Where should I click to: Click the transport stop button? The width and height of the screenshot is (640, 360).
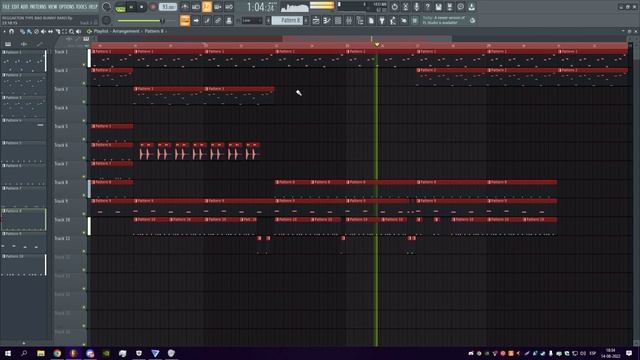point(141,7)
